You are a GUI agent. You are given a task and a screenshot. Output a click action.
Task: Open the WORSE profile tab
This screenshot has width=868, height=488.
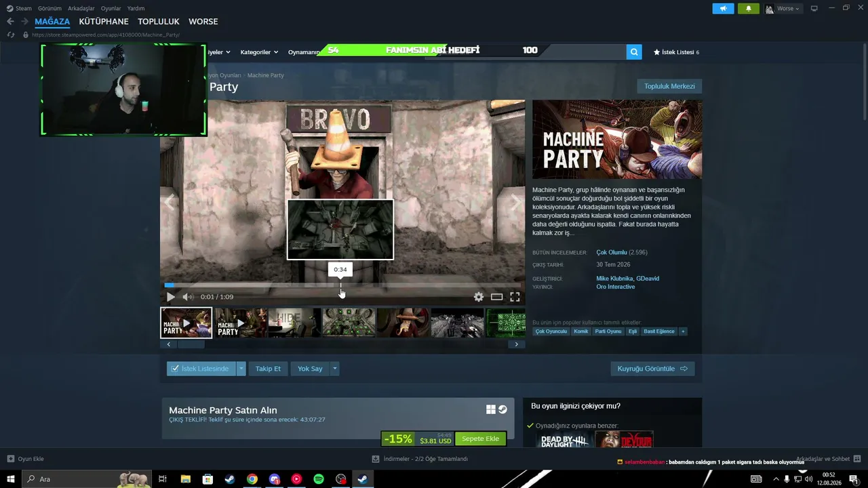[x=203, y=22]
